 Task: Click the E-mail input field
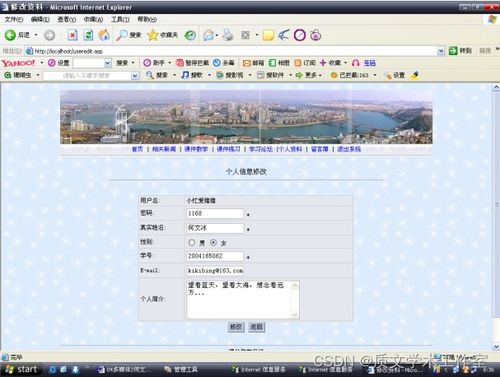(x=215, y=270)
